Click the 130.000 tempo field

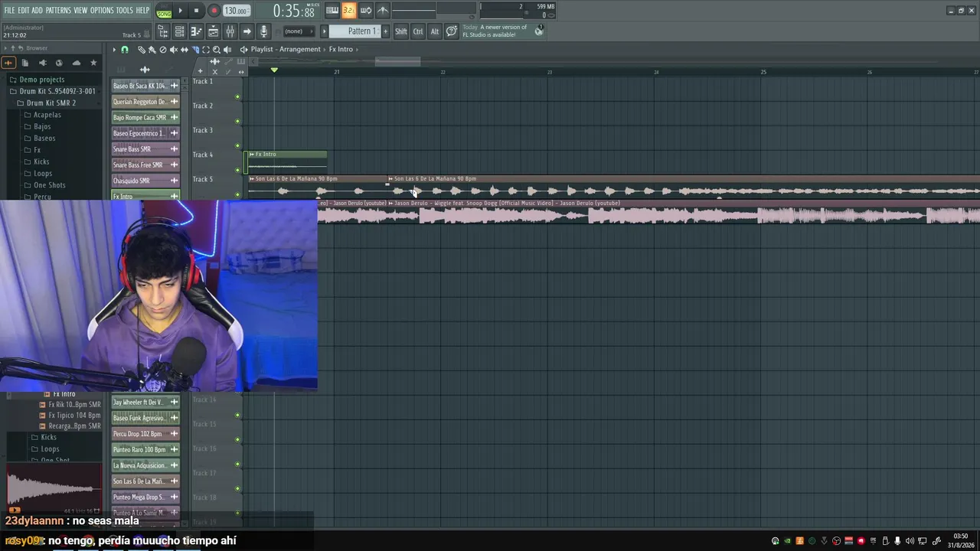[237, 11]
